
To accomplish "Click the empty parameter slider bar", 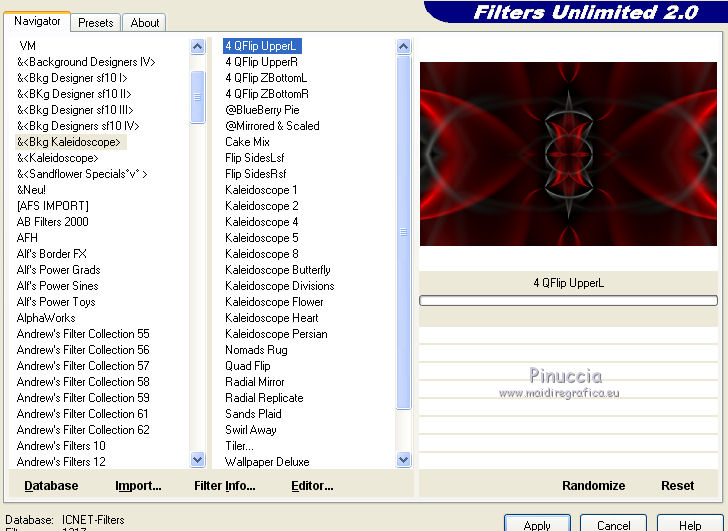I will 568,300.
